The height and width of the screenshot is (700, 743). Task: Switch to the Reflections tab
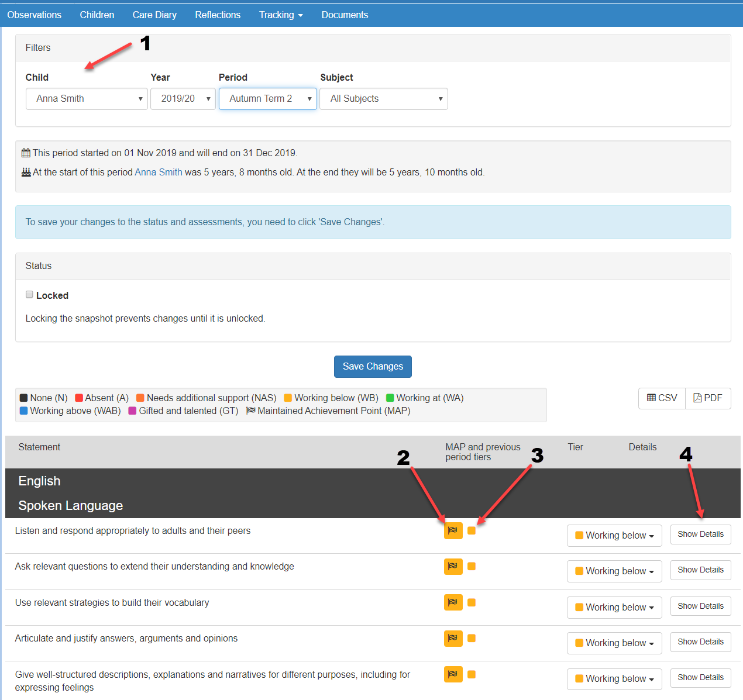[x=218, y=15]
